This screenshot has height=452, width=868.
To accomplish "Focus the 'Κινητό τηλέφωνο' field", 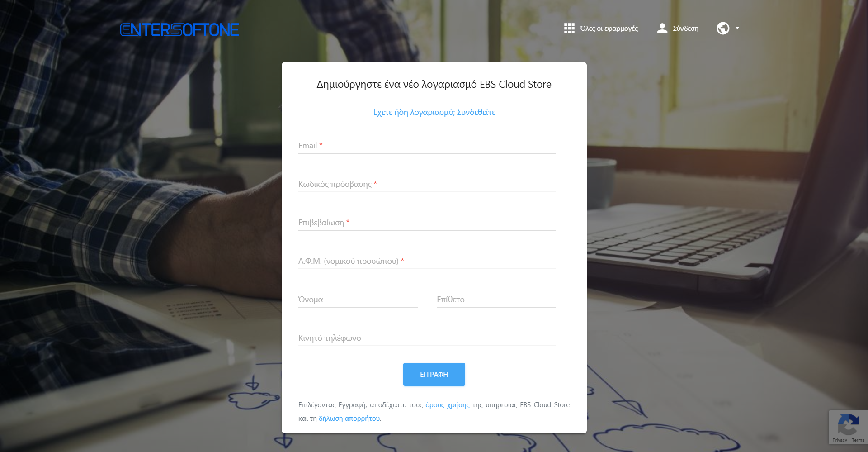I will 427,338.
